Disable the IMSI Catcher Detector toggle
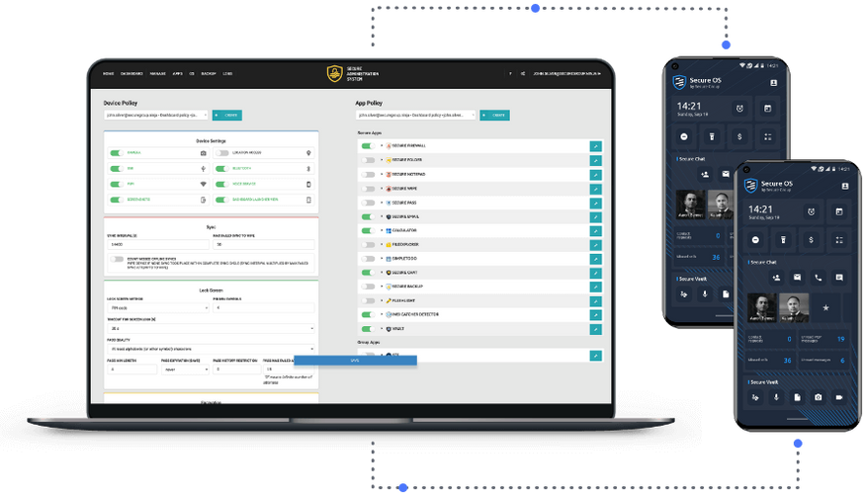This screenshot has width=868, height=496. (x=368, y=314)
